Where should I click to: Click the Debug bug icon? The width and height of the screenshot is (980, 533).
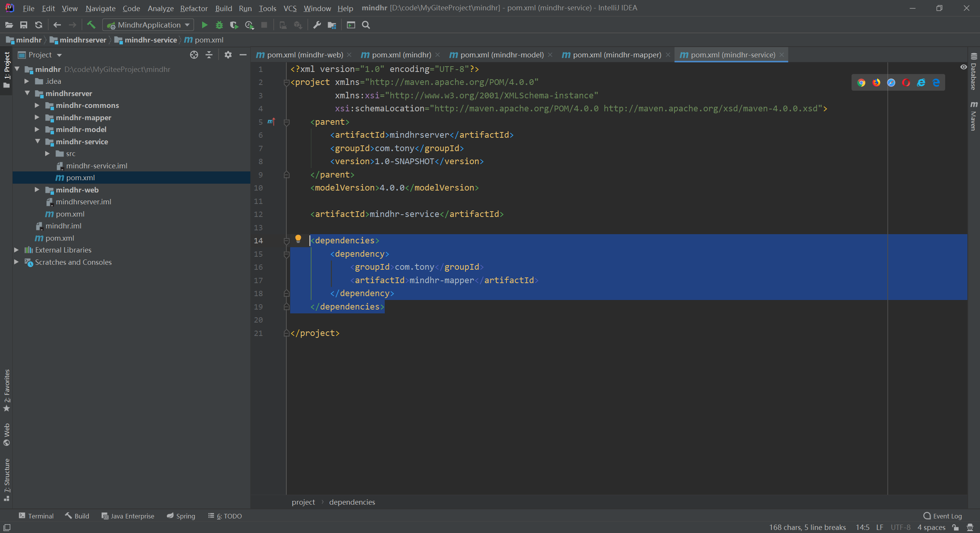(219, 25)
